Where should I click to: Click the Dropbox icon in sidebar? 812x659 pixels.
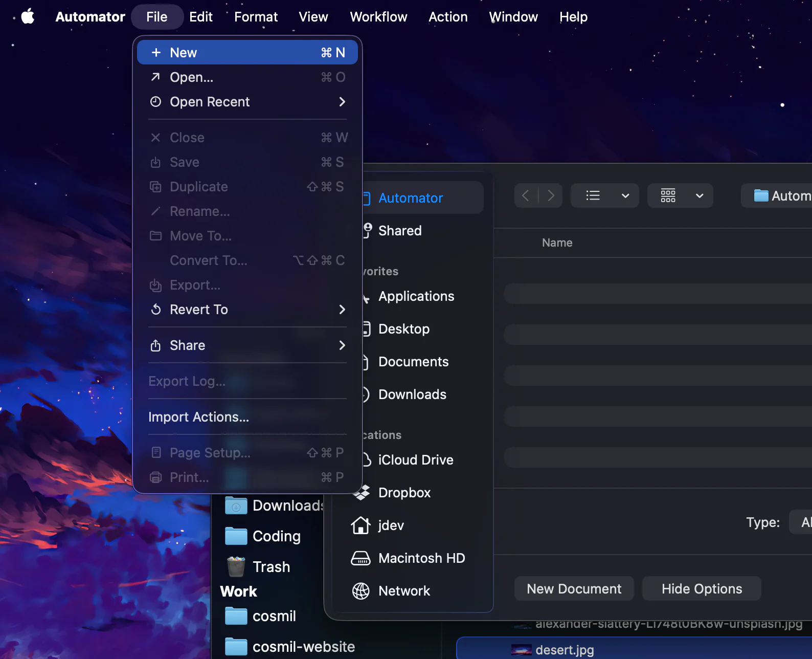pyautogui.click(x=361, y=493)
